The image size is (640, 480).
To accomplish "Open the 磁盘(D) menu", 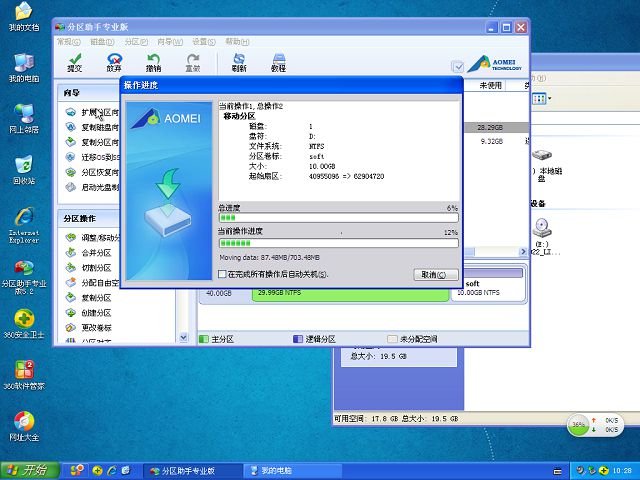I will coord(102,42).
